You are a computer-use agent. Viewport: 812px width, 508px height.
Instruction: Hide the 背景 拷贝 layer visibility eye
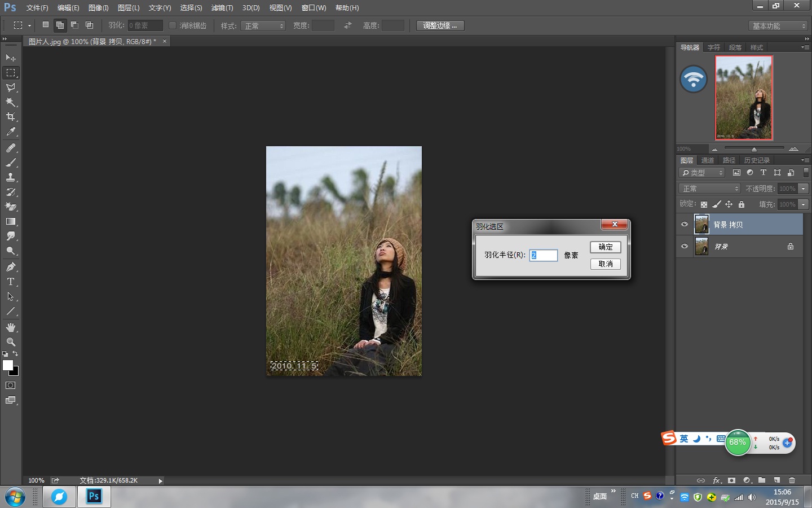(x=685, y=224)
